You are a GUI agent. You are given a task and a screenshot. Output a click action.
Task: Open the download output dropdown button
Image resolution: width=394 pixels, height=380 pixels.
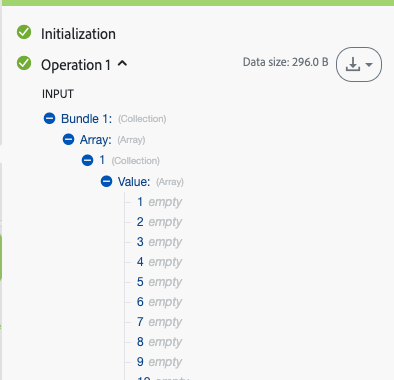tap(359, 64)
